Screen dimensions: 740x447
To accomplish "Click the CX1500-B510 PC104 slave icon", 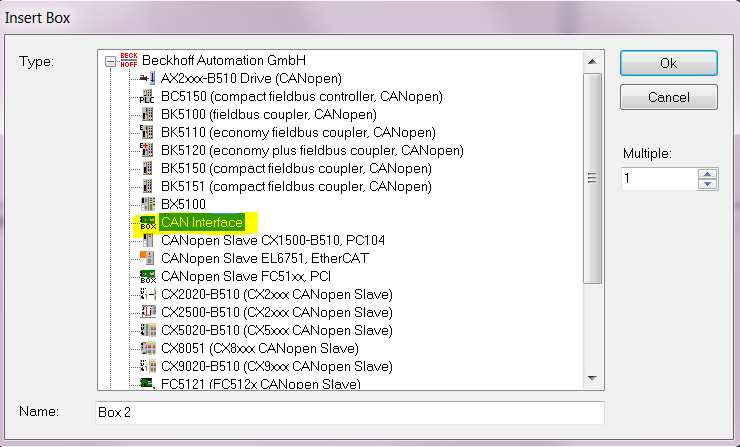I will [148, 240].
